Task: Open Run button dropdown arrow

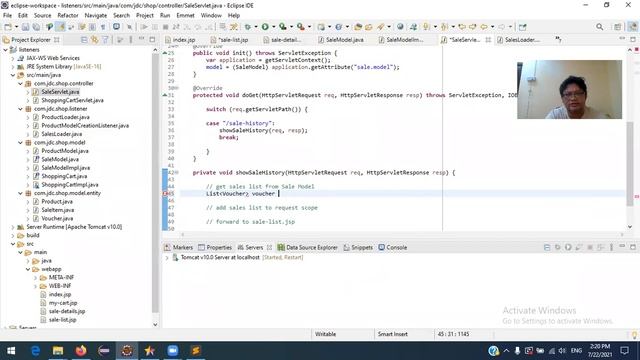Action: (273, 27)
